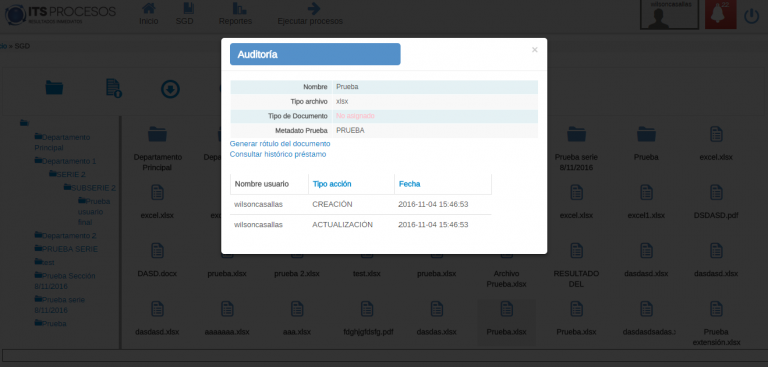Select Prueba extensión.xlsx file
Image resolution: width=768 pixels, height=367 pixels.
click(716, 323)
